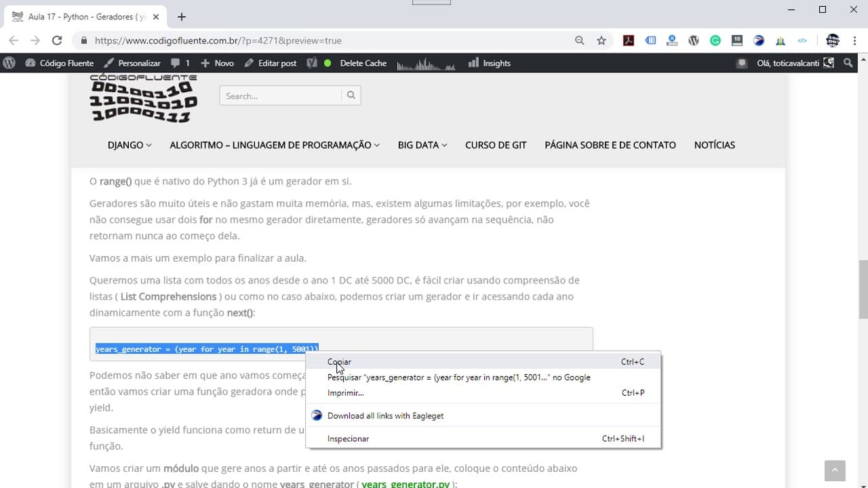The image size is (868, 488).
Task: Select Copiar in the context menu
Action: click(484, 362)
